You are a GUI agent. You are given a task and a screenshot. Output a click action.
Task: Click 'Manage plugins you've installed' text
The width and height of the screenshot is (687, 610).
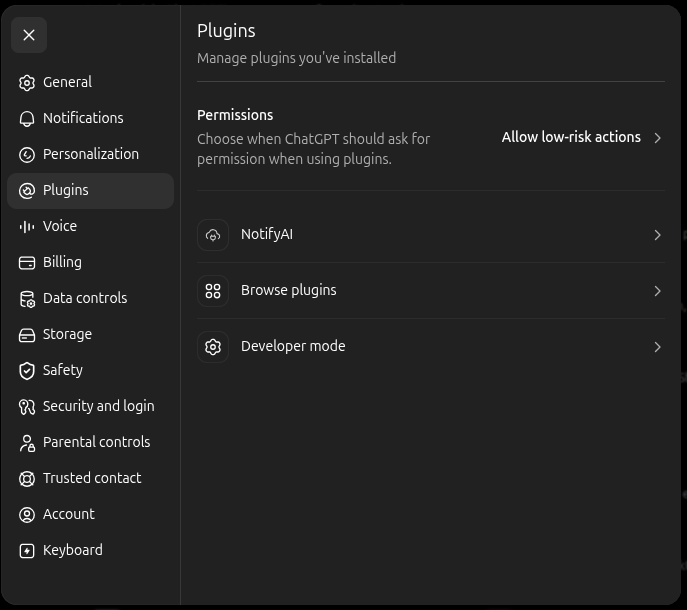[297, 58]
